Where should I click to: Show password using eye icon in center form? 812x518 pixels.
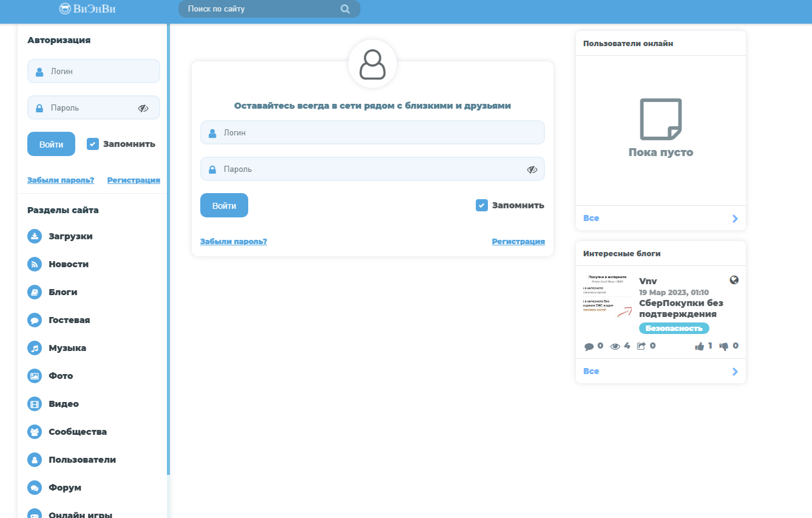coord(532,169)
